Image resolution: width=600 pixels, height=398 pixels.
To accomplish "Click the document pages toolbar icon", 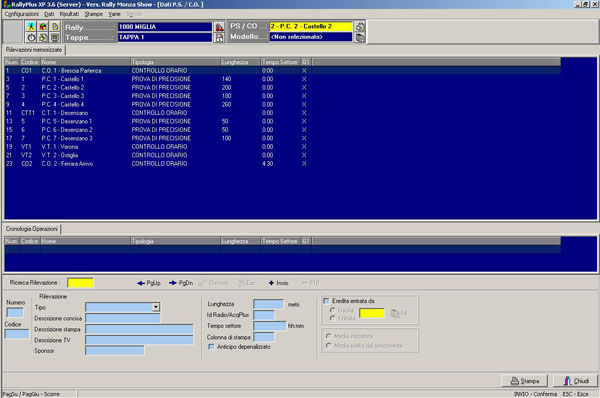I will pyautogui.click(x=55, y=26).
